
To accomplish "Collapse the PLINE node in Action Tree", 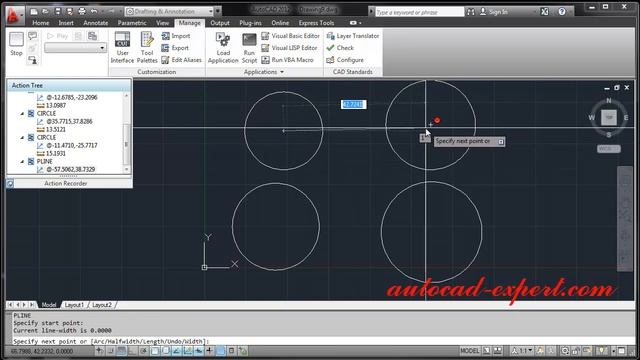I will pos(22,162).
